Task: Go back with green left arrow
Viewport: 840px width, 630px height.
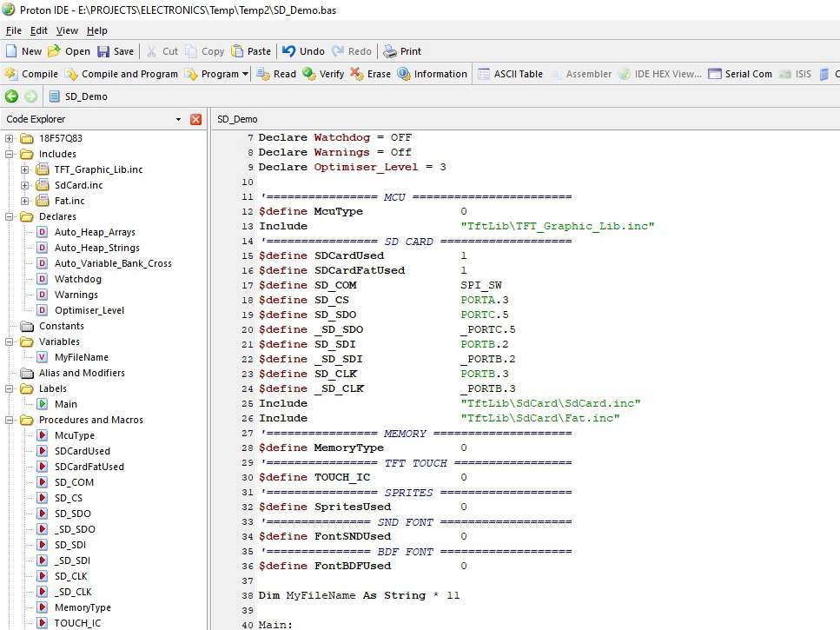Action: tap(12, 96)
